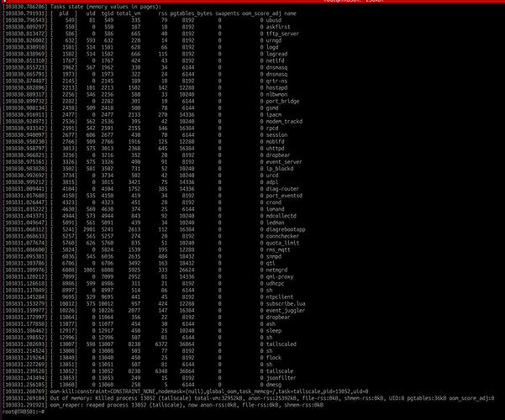Click the process name 'urcd'
Viewport: 505px width, 420px height.
point(272,176)
